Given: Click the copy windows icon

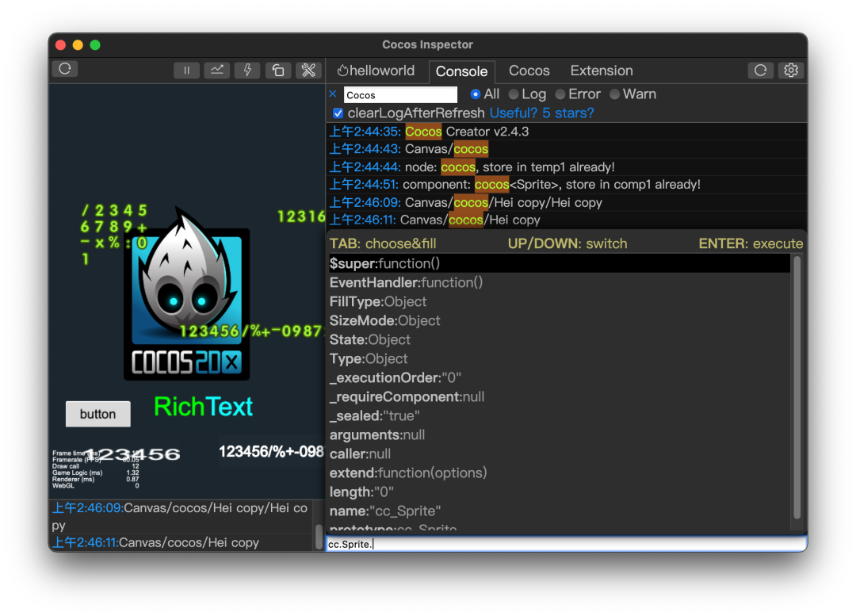Looking at the screenshot, I should click(278, 71).
